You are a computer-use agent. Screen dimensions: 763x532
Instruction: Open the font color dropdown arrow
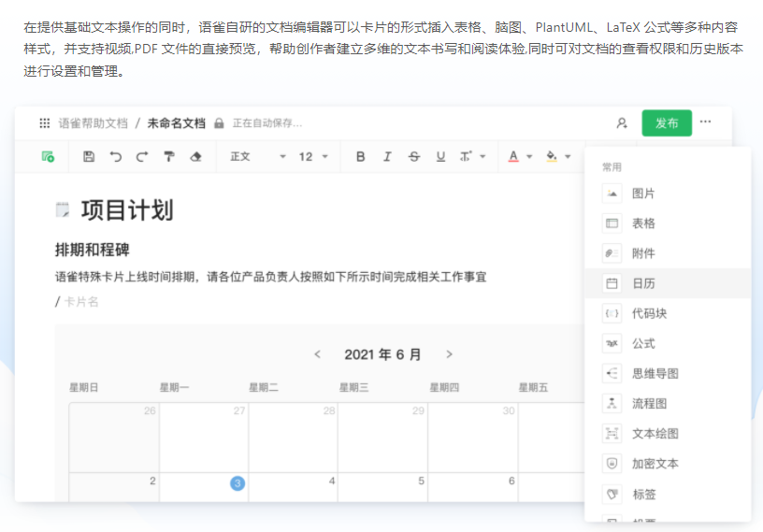(529, 157)
